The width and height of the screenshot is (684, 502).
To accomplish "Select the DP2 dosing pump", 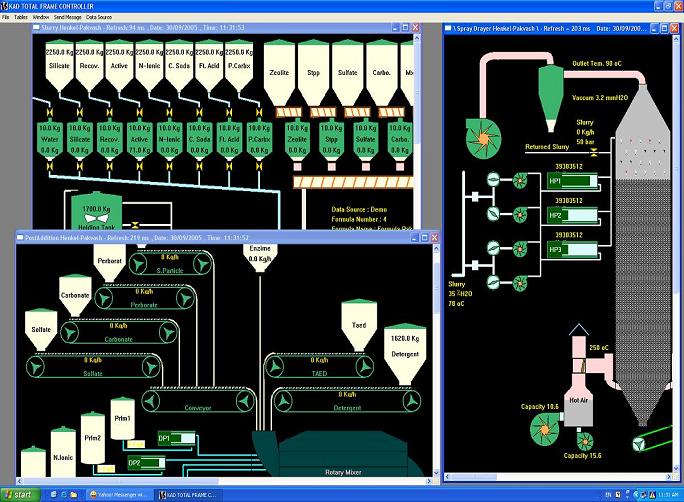I will tap(147, 463).
